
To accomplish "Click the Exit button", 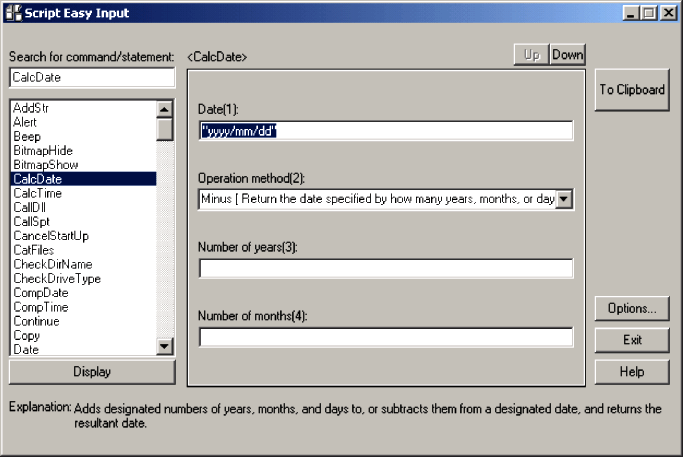I will 632,340.
